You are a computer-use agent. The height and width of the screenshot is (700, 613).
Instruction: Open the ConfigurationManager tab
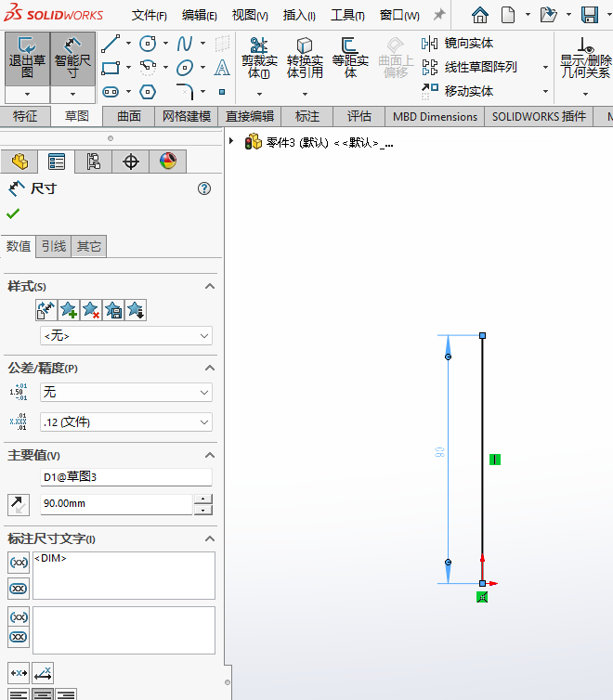(93, 162)
